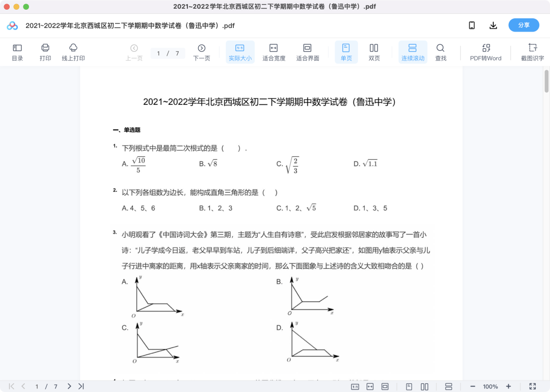Click graph option D in question 3

tap(312, 342)
